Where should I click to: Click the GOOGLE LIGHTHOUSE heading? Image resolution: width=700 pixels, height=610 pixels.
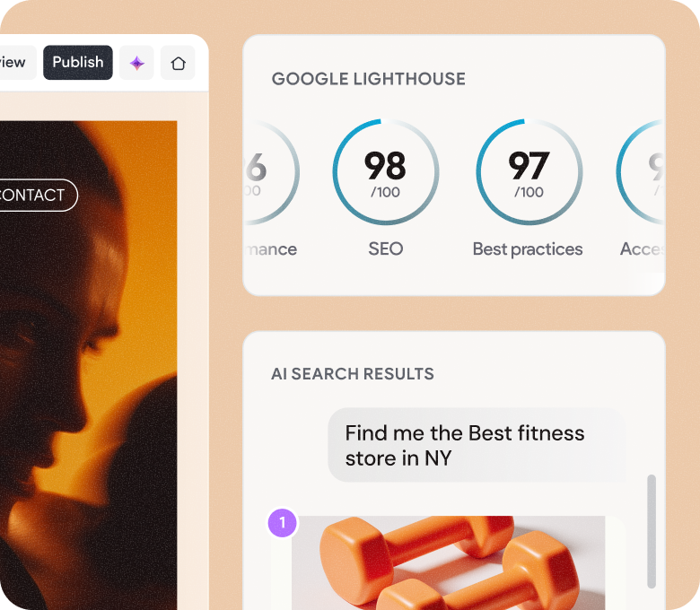tap(368, 79)
